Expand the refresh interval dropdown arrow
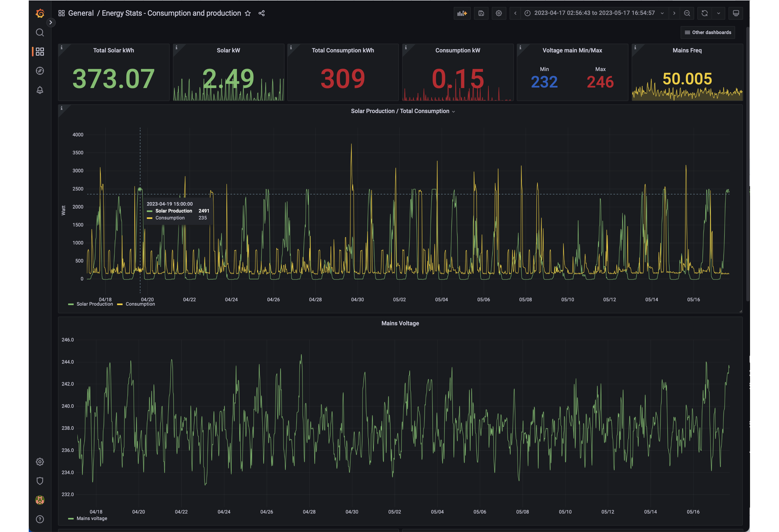Screen dimensions: 779x532 [718, 13]
